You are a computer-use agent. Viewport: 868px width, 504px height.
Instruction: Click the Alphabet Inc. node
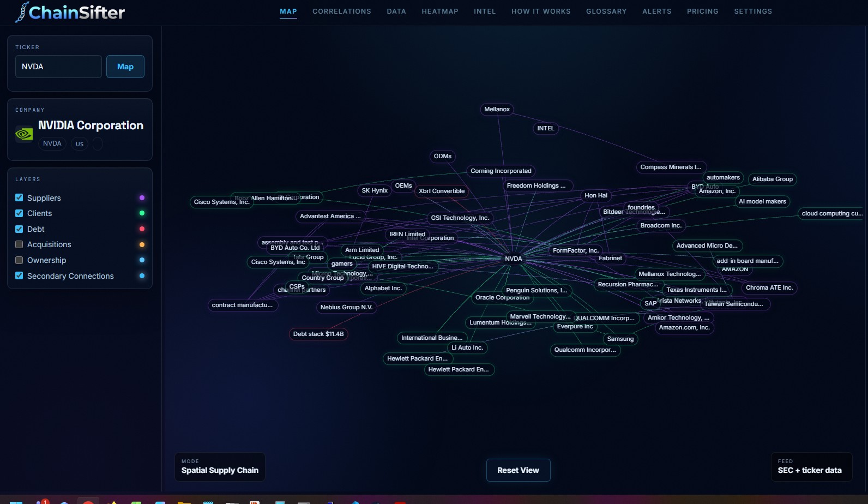coord(383,288)
